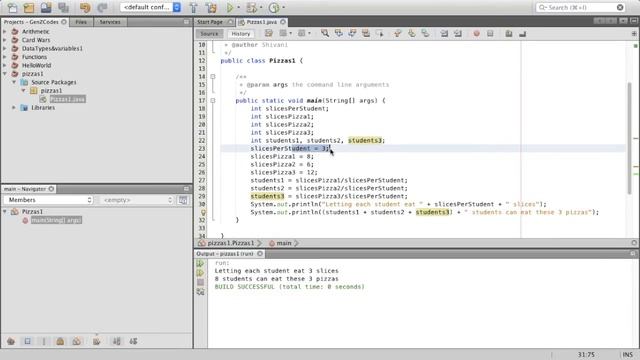Image resolution: width=640 pixels, height=360 pixels.
Task: Collapse the Source Packages node
Action: pos(14,82)
